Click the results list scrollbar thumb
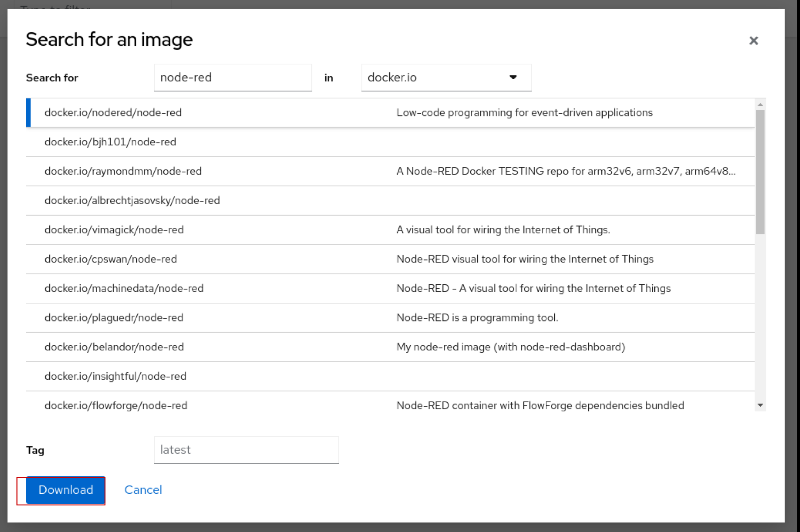 760,172
